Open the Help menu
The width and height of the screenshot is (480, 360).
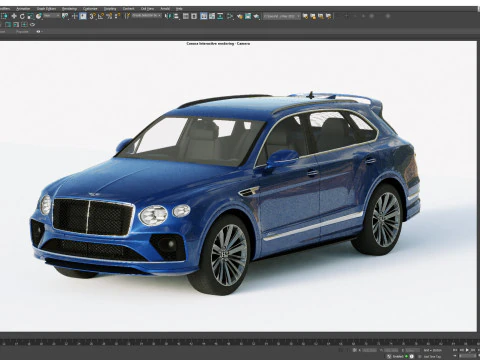179,9
